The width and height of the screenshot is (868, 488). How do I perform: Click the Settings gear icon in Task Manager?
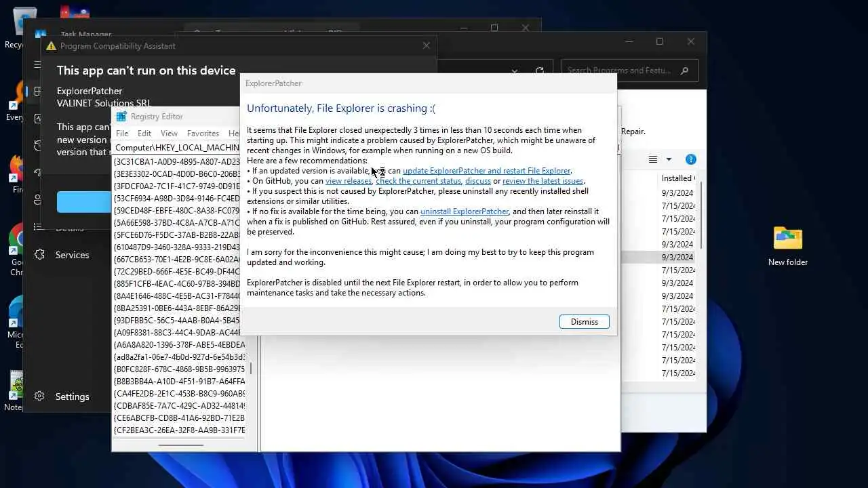(40, 396)
